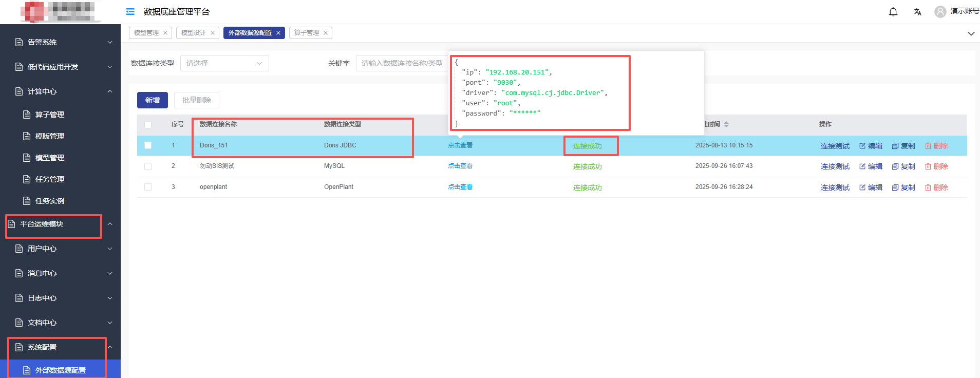Click 点击查看 link for openplant row
The width and height of the screenshot is (980, 378).
click(460, 187)
